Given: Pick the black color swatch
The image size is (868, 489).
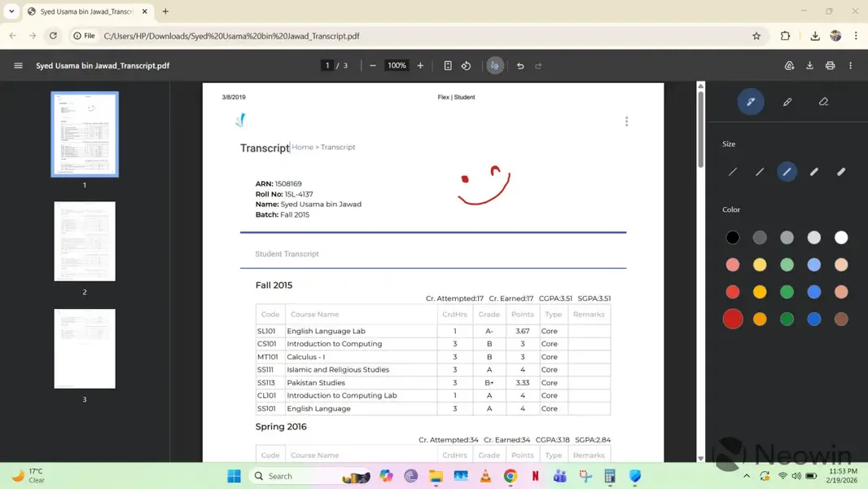Looking at the screenshot, I should (x=733, y=237).
